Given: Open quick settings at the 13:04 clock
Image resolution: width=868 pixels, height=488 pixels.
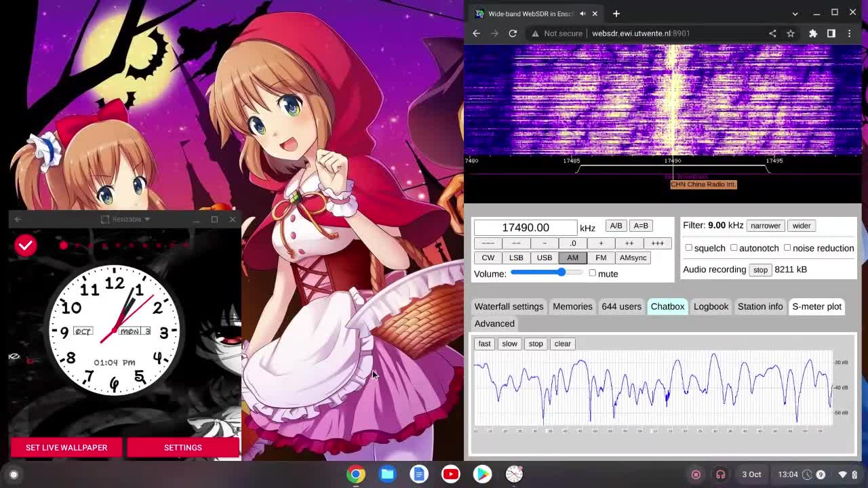Looking at the screenshot, I should pos(788,474).
